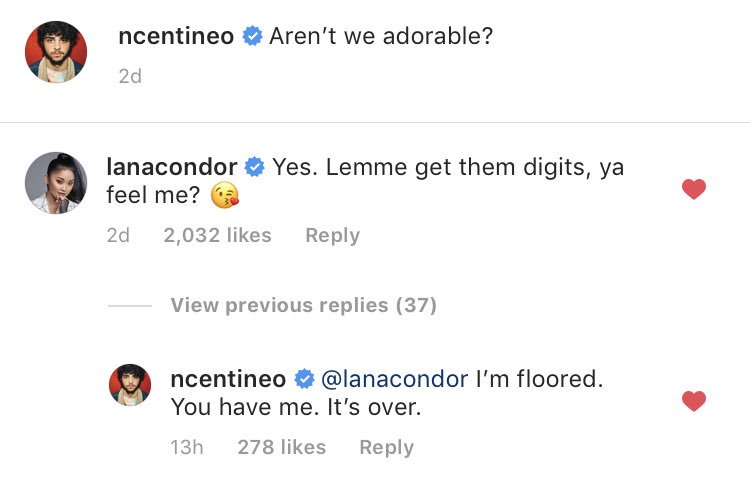
Task: Toggle the heart on ncentineo's reply
Action: [x=693, y=401]
